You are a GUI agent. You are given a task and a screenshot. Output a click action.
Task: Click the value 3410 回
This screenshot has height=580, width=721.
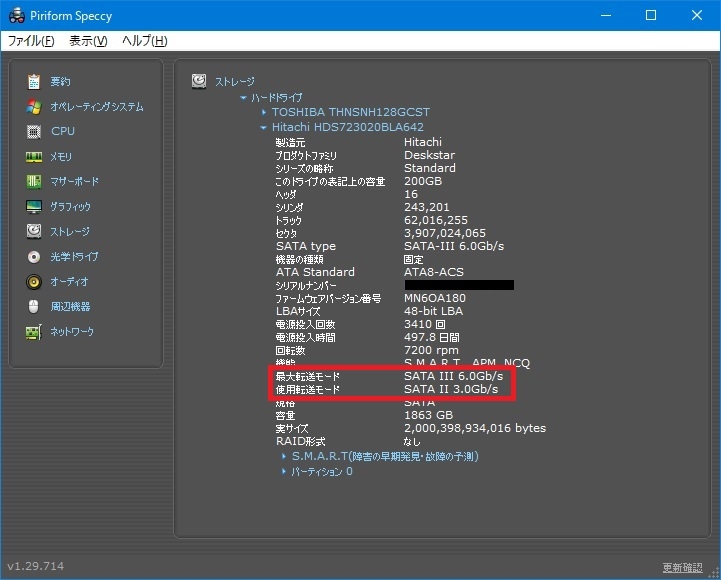tap(424, 324)
